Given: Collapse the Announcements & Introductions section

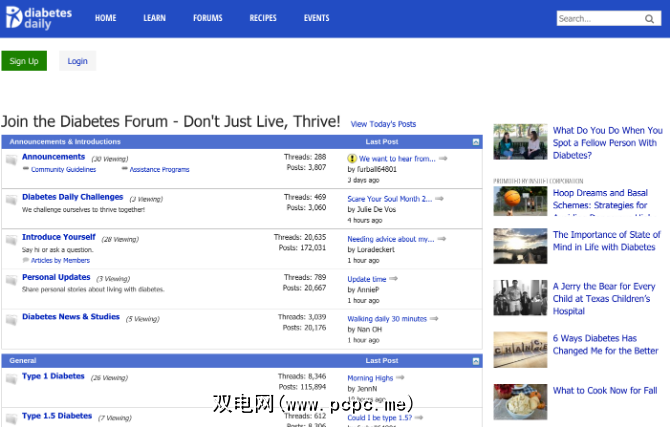Looking at the screenshot, I should pos(475,142).
